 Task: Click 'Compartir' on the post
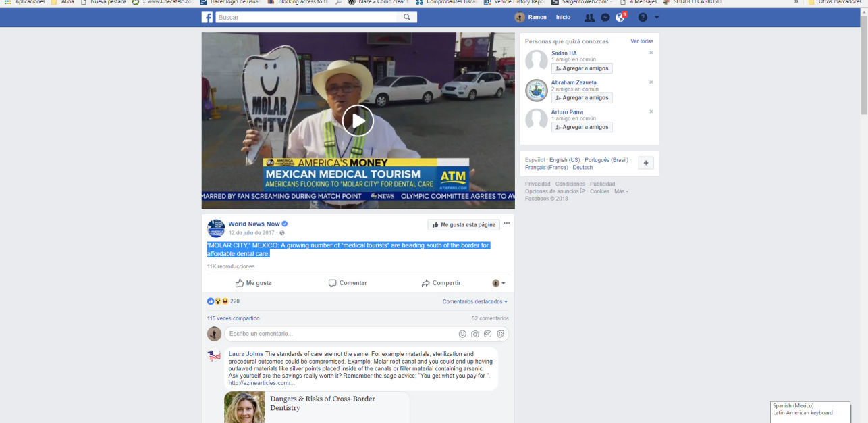point(441,283)
